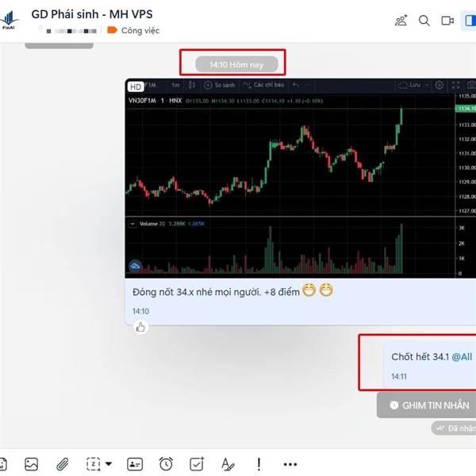476x476 pixels.
Task: Attach a file with the paperclip icon
Action: click(x=62, y=464)
